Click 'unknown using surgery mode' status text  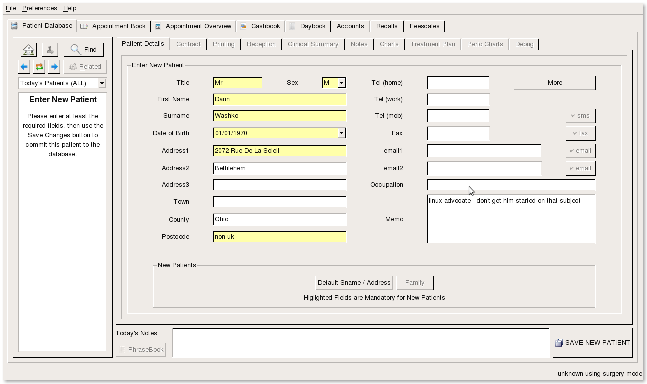[599, 374]
